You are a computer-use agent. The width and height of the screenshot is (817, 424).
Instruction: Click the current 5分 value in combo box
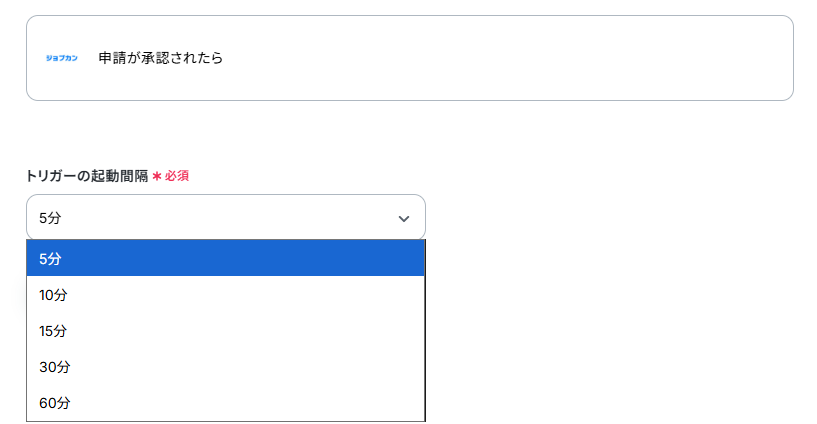pyautogui.click(x=50, y=218)
